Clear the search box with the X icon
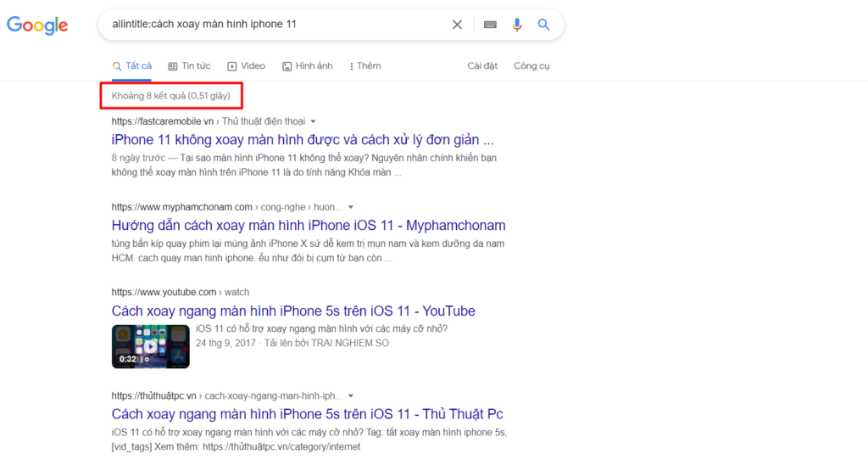Screen dimensions: 868x465 tap(457, 25)
